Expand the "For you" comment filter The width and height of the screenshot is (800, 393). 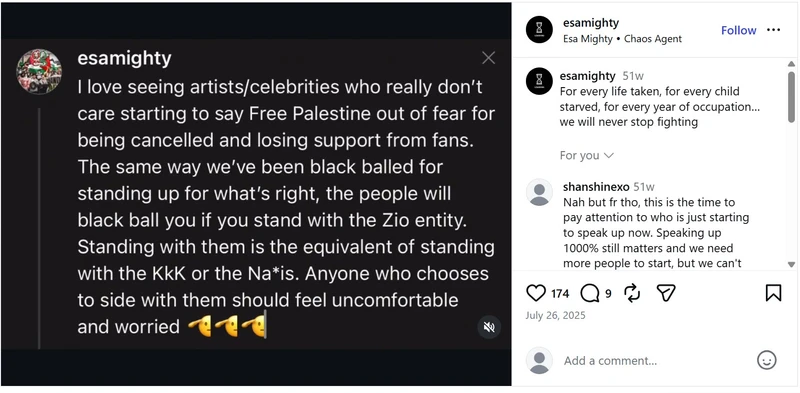pyautogui.click(x=586, y=155)
